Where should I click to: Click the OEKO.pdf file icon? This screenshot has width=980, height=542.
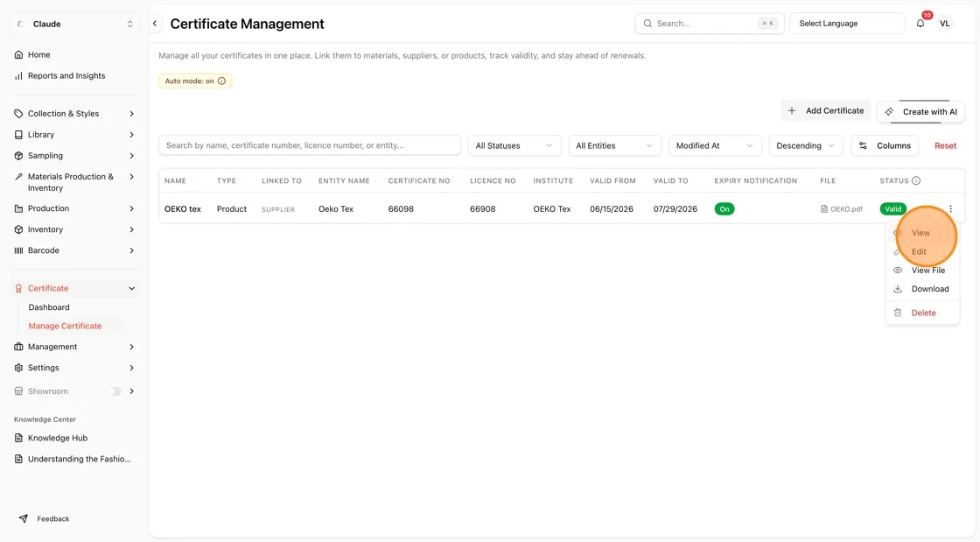point(823,208)
